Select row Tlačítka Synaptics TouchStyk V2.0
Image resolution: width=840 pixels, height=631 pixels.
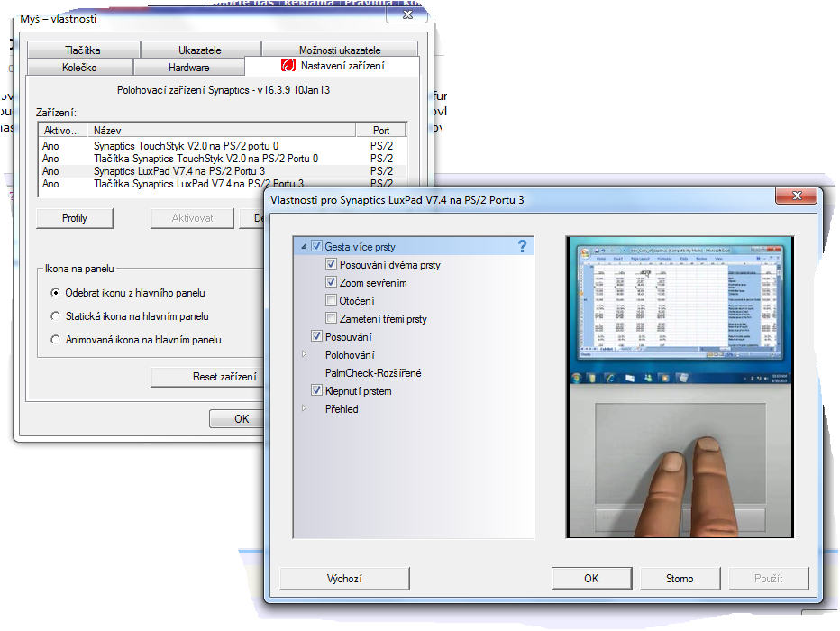(x=224, y=159)
